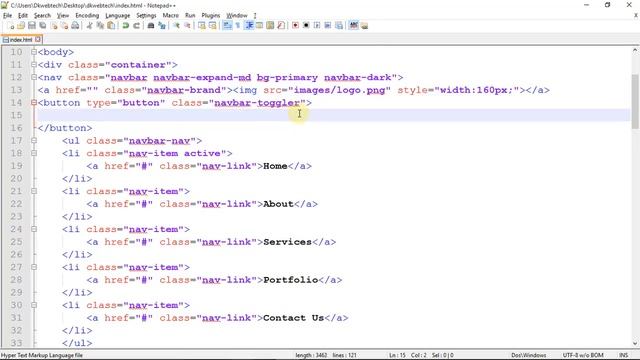Open the Settings menu
Viewport: 640px width, 360px height.
(x=146, y=16)
